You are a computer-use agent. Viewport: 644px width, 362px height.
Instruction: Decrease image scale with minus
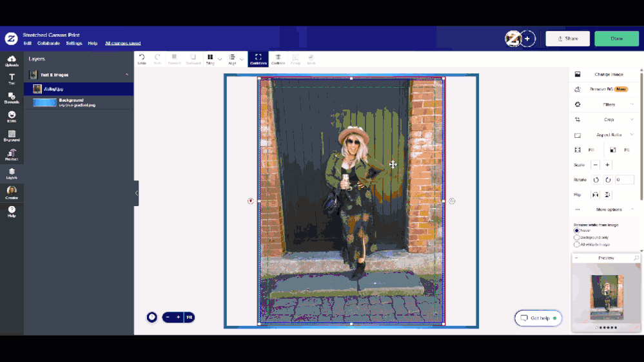[x=595, y=165]
